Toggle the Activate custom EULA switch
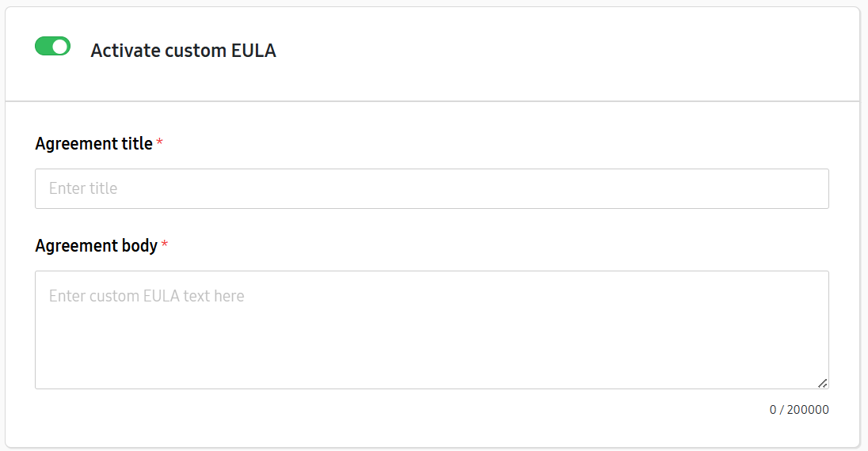 pos(52,47)
